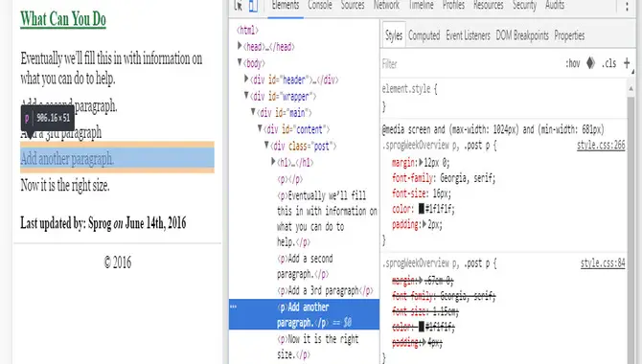Viewport: 642px width, 364px height.
Task: Select the Computed sidebar tab
Action: pyautogui.click(x=424, y=35)
